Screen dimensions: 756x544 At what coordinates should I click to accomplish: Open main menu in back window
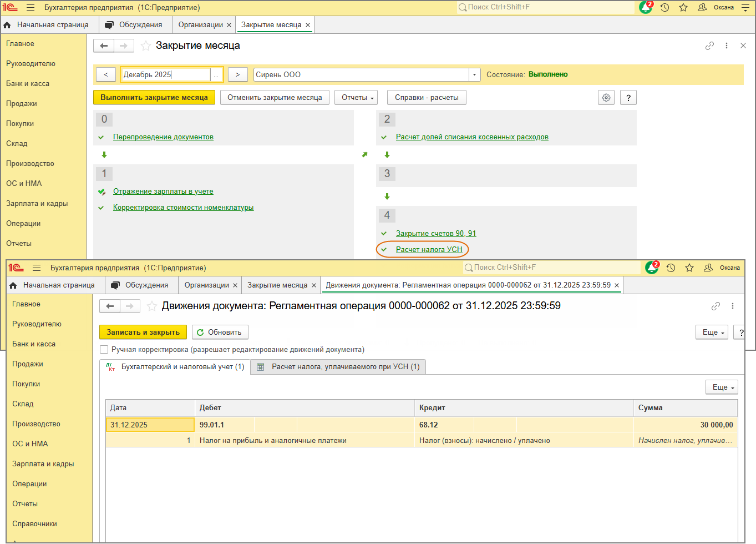tap(31, 8)
